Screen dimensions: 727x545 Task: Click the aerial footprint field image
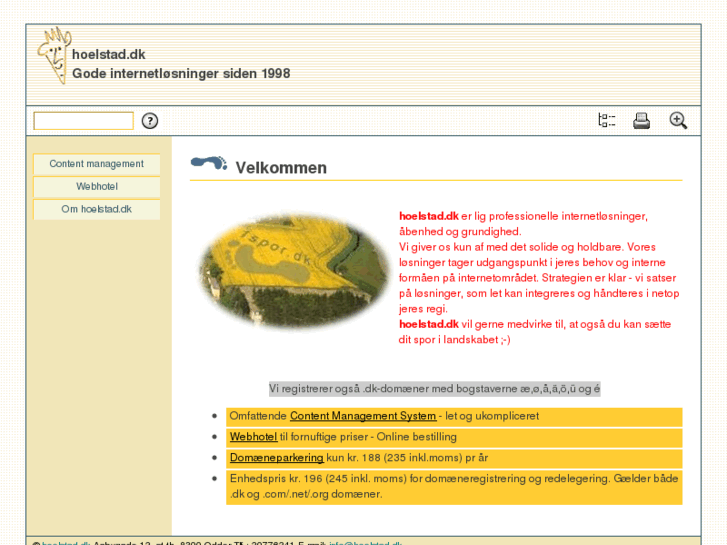pyautogui.click(x=295, y=271)
